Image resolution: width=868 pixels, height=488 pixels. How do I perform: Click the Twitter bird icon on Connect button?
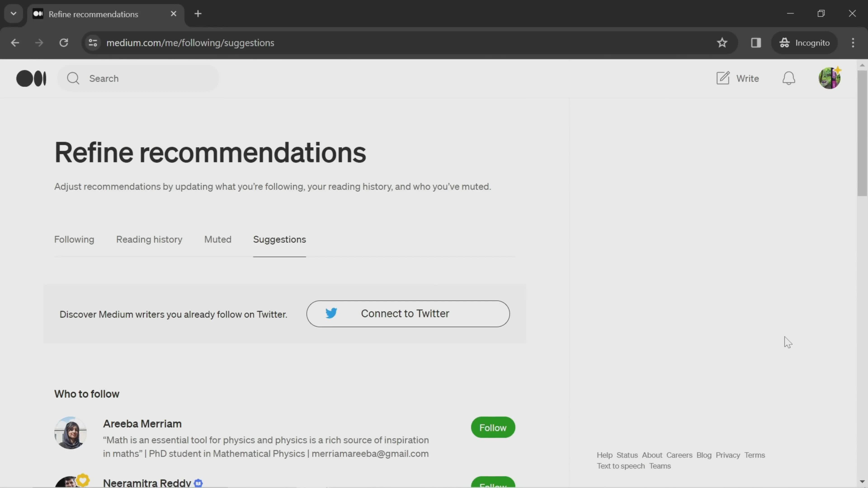tap(331, 313)
